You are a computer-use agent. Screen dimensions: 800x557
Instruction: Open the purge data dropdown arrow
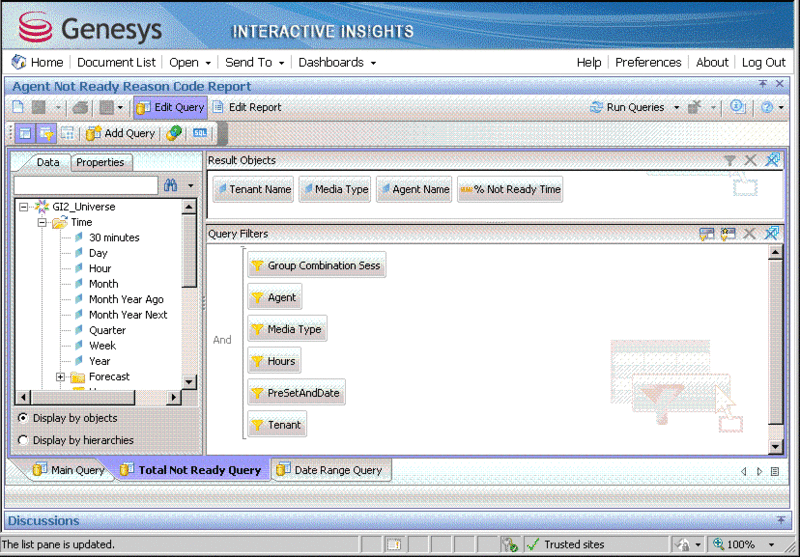pos(713,108)
